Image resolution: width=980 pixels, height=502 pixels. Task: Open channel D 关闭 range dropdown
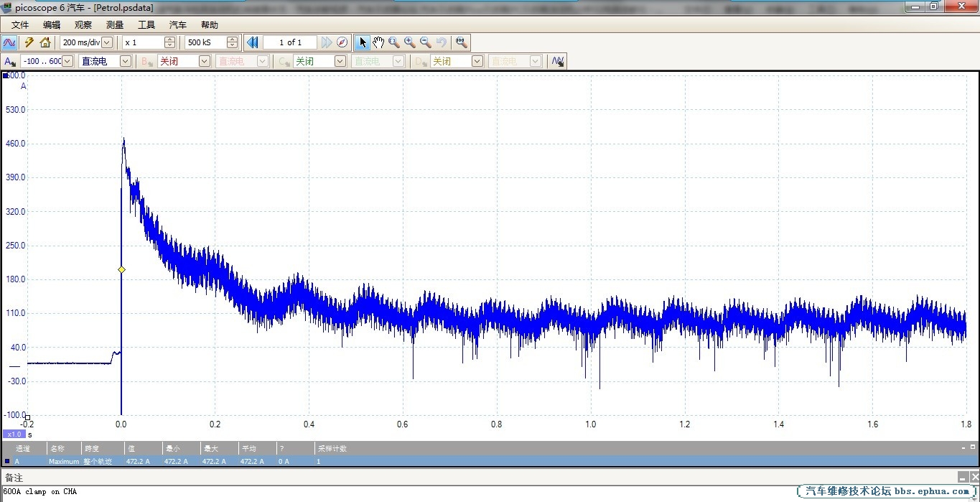[x=477, y=61]
